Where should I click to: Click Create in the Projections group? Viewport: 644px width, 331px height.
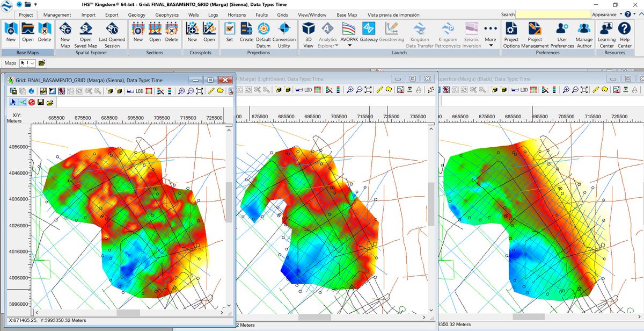(246, 32)
